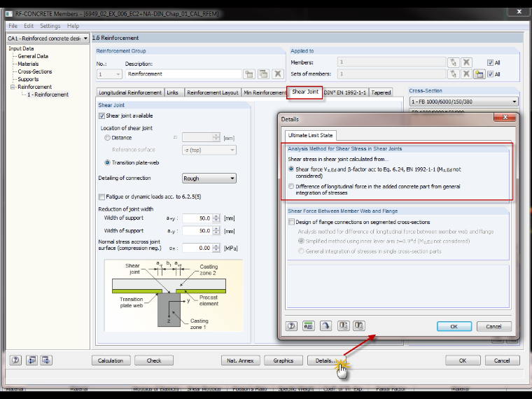Image resolution: width=532 pixels, height=399 pixels.
Task: Enable Design of flange connections checkbox
Action: tap(291, 222)
